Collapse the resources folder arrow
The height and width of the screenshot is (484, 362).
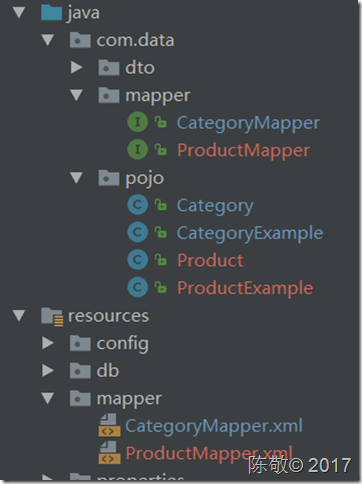point(19,316)
